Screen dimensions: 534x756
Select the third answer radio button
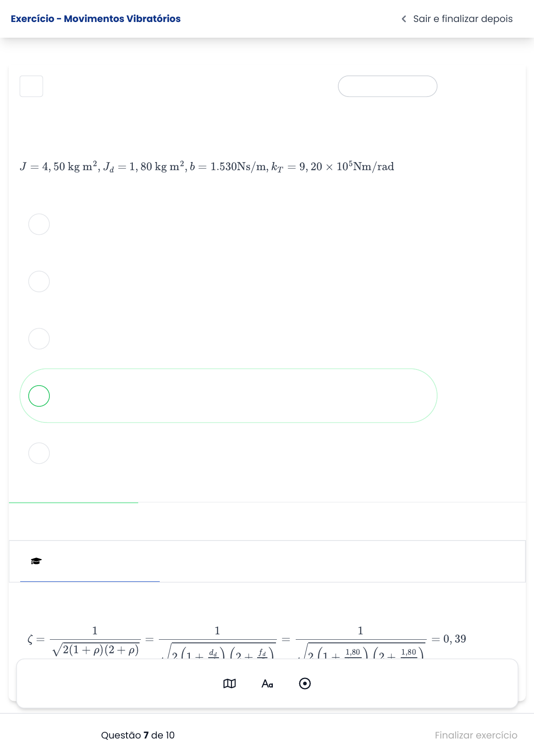point(39,338)
